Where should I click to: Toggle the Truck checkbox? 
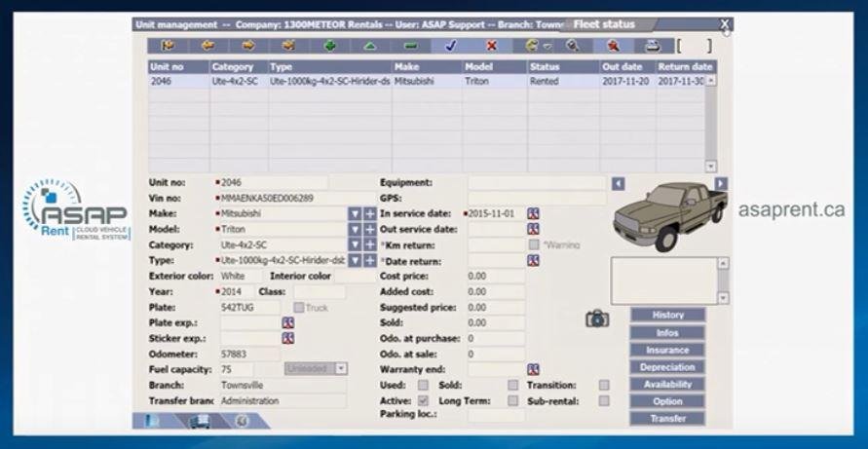(298, 307)
